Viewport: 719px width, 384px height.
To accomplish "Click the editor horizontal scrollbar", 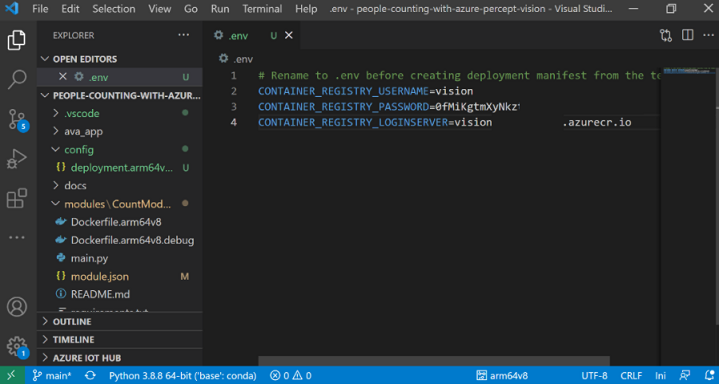I will pos(434,361).
